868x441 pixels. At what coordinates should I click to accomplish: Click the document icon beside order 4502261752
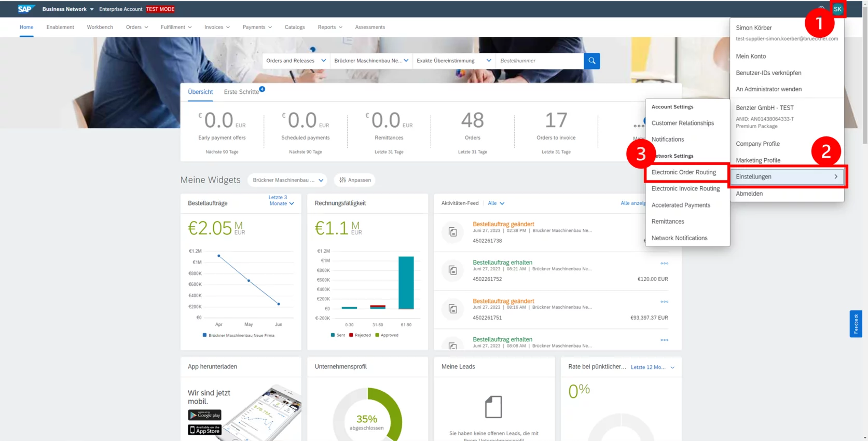click(452, 270)
